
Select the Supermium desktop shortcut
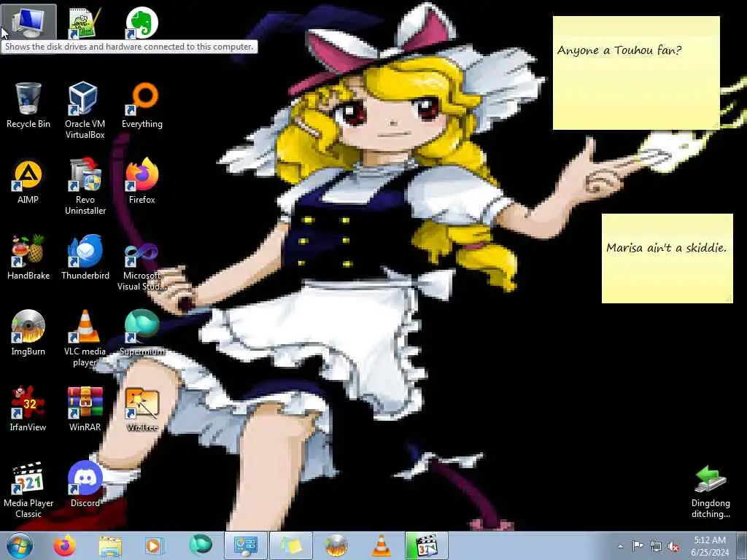142,332
